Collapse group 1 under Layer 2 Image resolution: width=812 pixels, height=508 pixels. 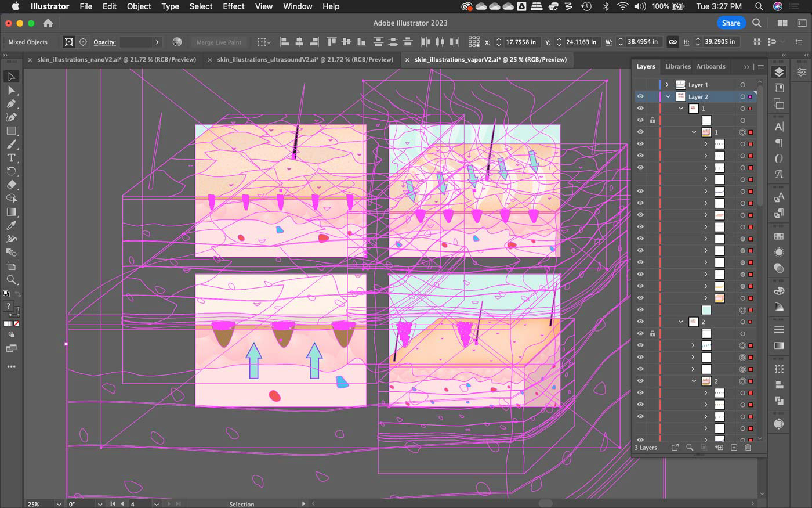point(681,109)
